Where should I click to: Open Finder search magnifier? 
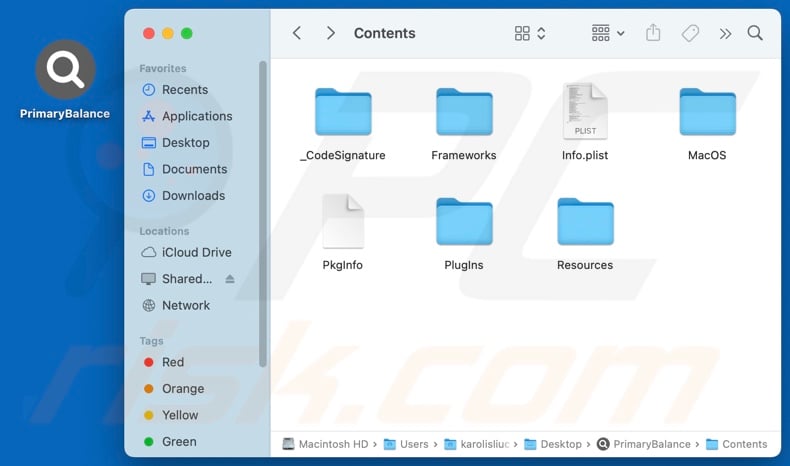(755, 33)
